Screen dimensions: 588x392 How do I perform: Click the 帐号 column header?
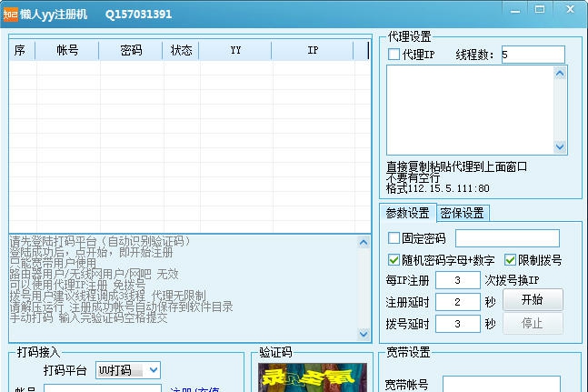(67, 50)
